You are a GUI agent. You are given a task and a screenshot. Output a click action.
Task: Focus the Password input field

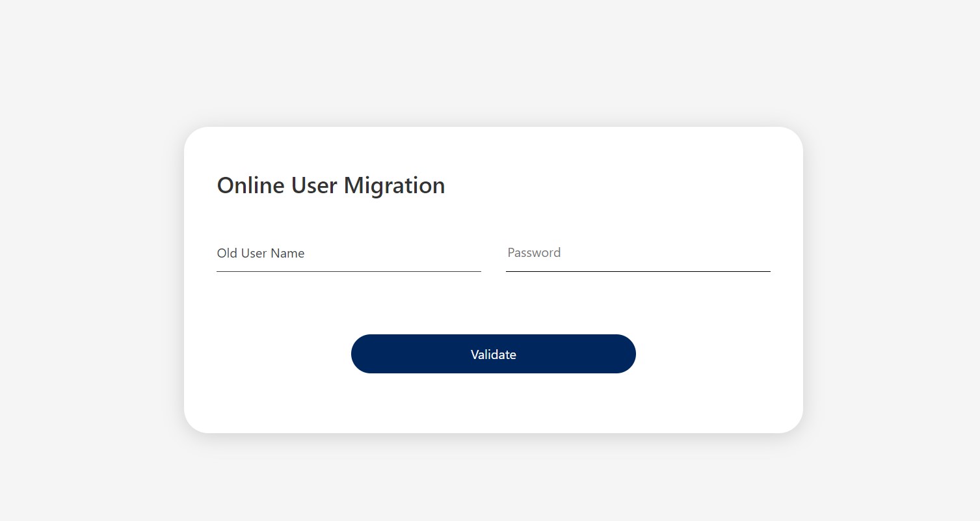point(637,253)
